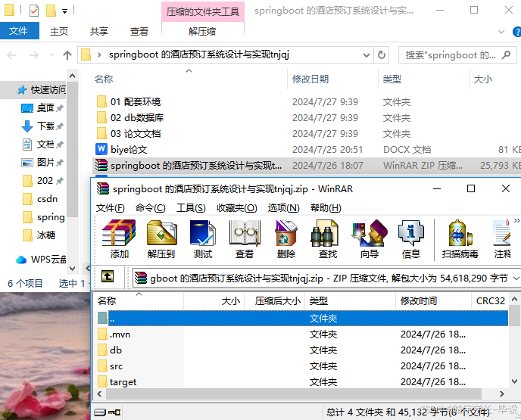This screenshot has width=521, height=420.
Task: Open the 解压缩 ribbon tab
Action: pos(202,32)
